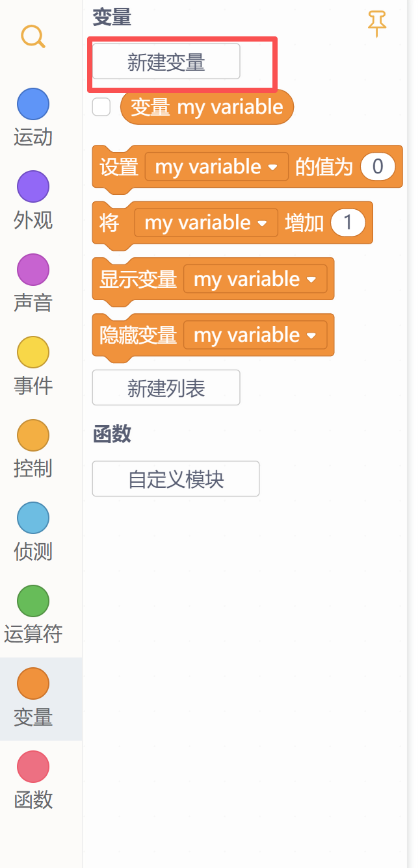Image resolution: width=420 pixels, height=868 pixels.
Task: Select the 控制 (Control) category icon
Action: click(33, 435)
